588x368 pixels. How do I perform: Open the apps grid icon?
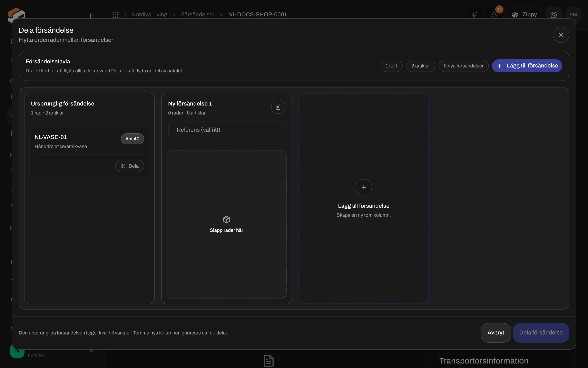click(115, 15)
